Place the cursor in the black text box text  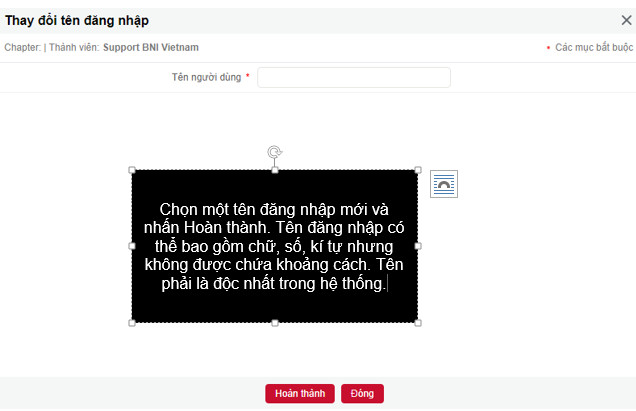274,246
